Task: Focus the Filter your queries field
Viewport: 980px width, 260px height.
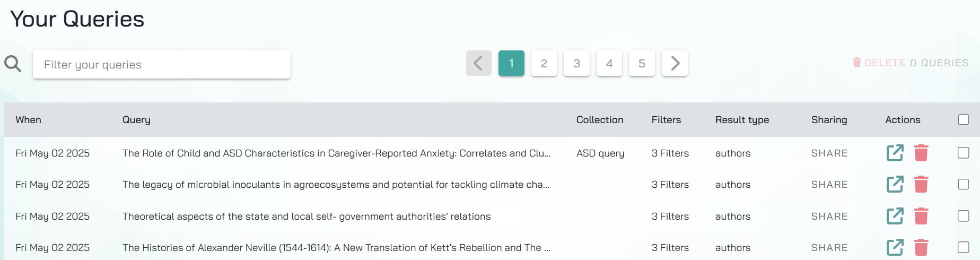Action: tap(162, 65)
